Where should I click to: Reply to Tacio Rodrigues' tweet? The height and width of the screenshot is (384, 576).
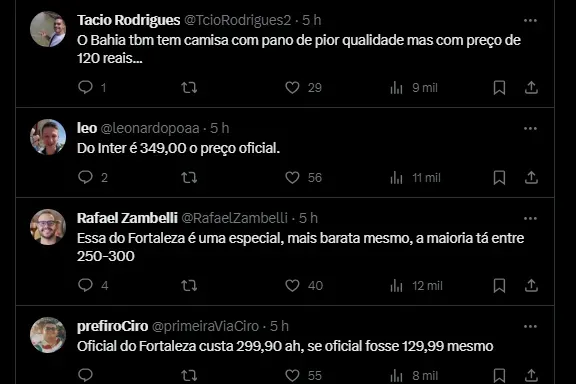[85, 87]
